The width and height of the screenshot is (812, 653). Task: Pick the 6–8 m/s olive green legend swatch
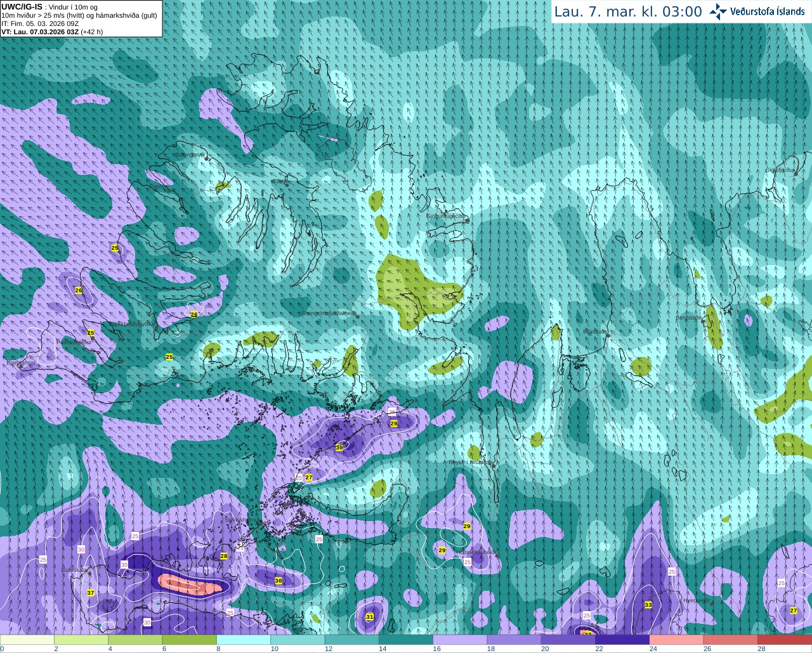(190, 640)
